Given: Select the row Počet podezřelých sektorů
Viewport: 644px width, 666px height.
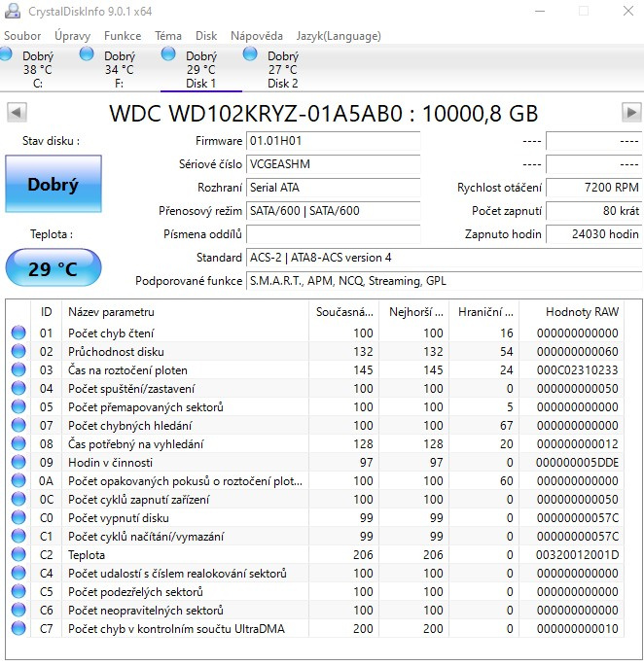Looking at the screenshot, I should (x=315, y=592).
